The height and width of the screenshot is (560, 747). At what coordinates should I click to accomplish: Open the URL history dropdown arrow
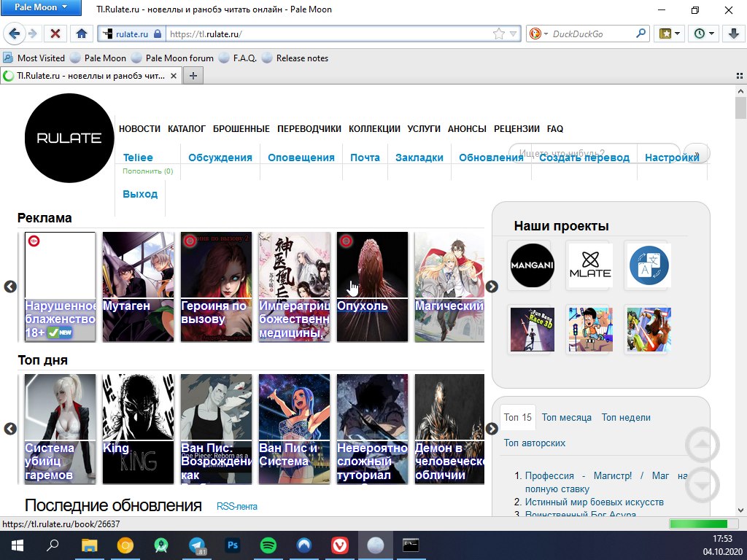[513, 34]
